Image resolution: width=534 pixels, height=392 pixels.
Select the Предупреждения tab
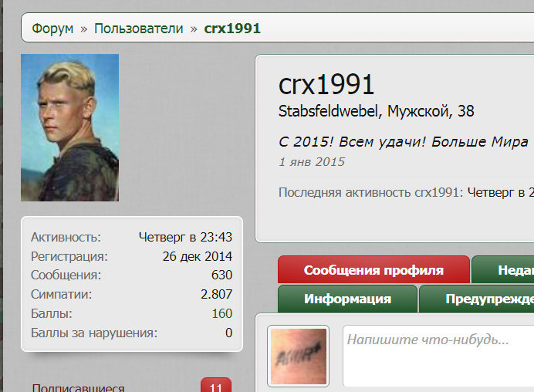pyautogui.click(x=477, y=299)
